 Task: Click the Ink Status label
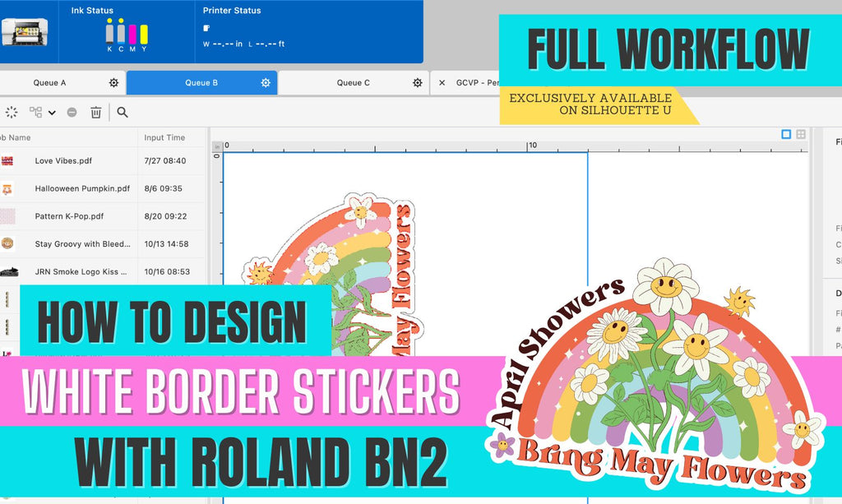click(x=92, y=10)
